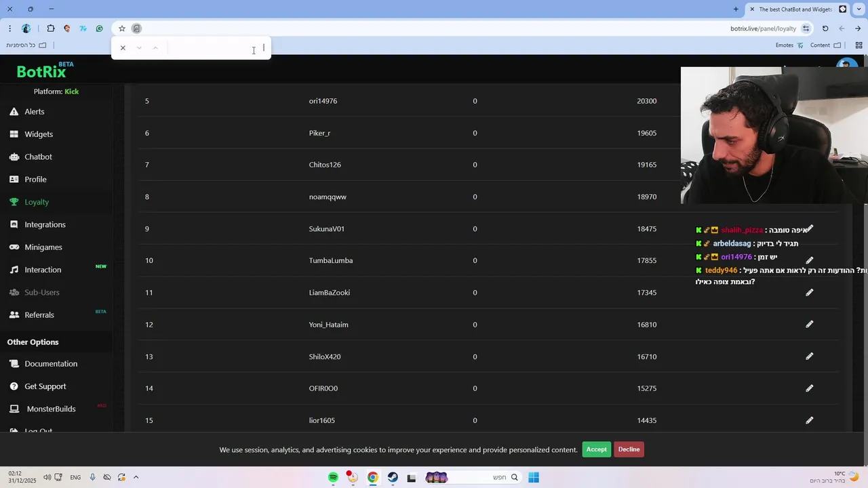Open the volume control in tray
Viewport: 868px width, 488px height.
[x=47, y=477]
